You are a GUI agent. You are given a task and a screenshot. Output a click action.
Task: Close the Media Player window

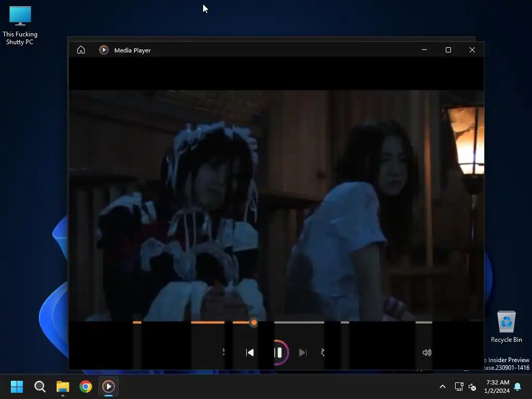pyautogui.click(x=472, y=50)
